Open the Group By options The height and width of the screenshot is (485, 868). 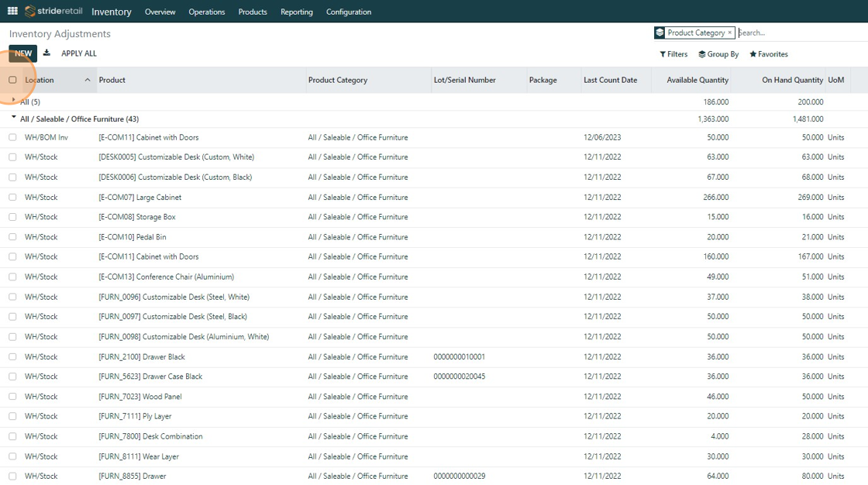tap(718, 54)
